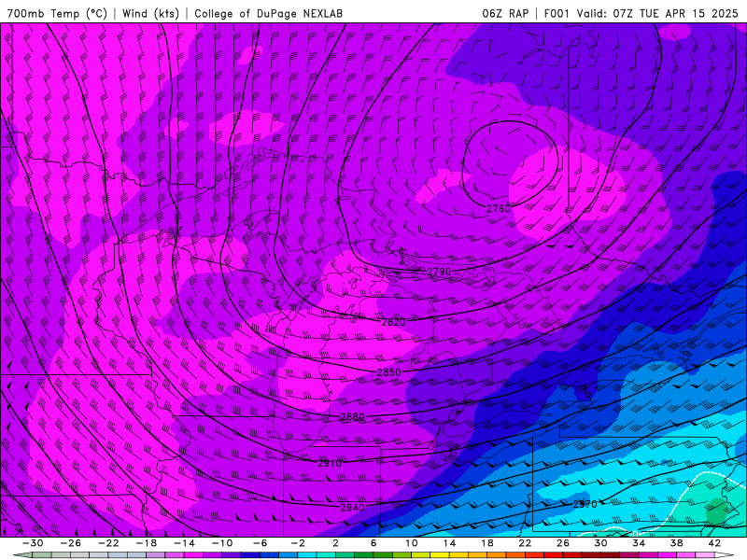
Task: Click the 'F001' forecast hour label
Action: click(557, 13)
